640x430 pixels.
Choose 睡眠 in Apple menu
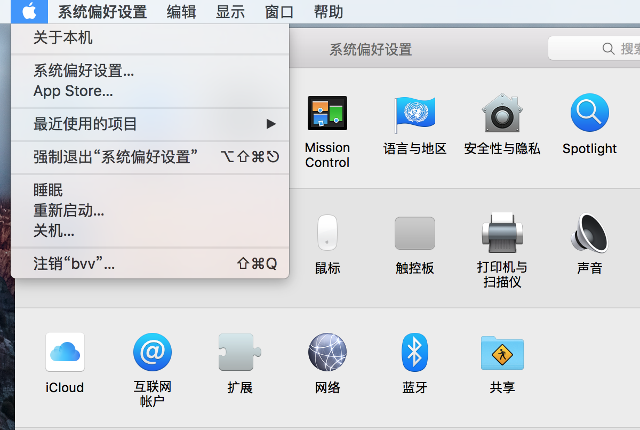point(150,190)
